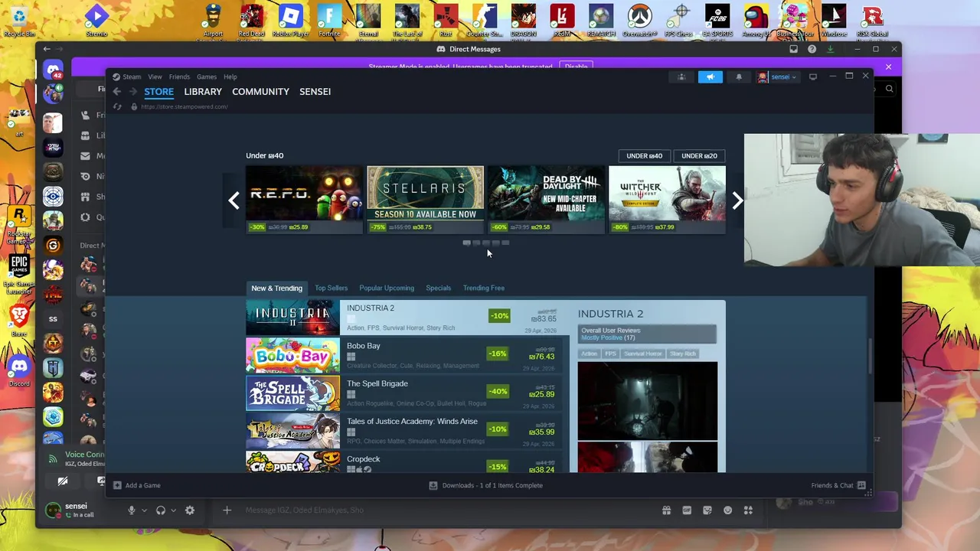This screenshot has width=980, height=551.
Task: Open the Steam notifications bell
Action: click(x=739, y=77)
